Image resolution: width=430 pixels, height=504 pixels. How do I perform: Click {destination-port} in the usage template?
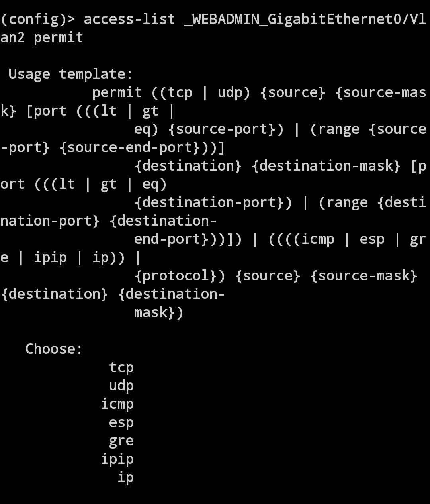(x=213, y=202)
